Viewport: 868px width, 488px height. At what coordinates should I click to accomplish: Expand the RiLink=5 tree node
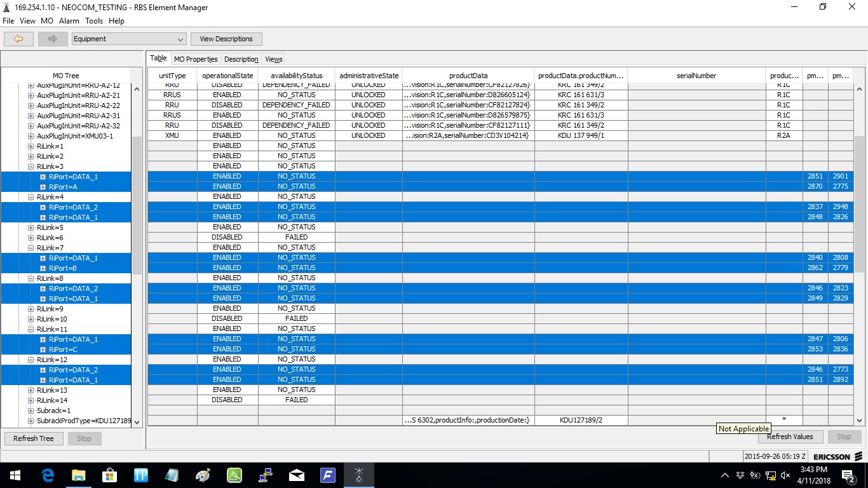point(31,227)
